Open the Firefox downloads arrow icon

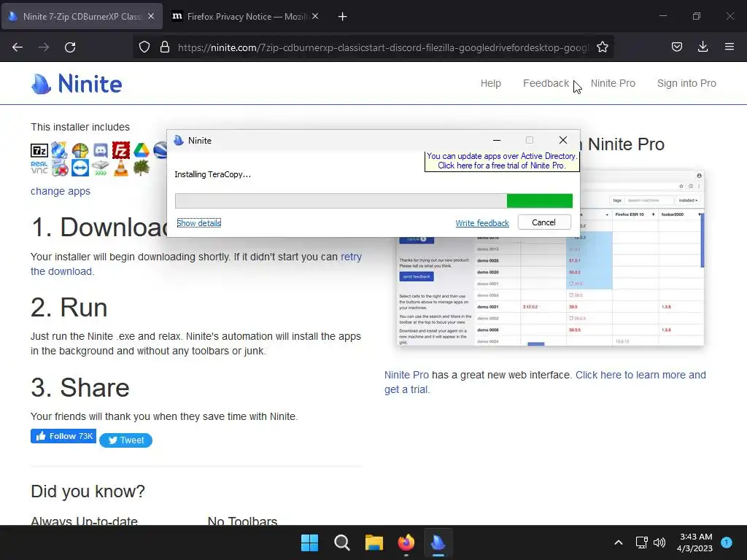coord(703,47)
